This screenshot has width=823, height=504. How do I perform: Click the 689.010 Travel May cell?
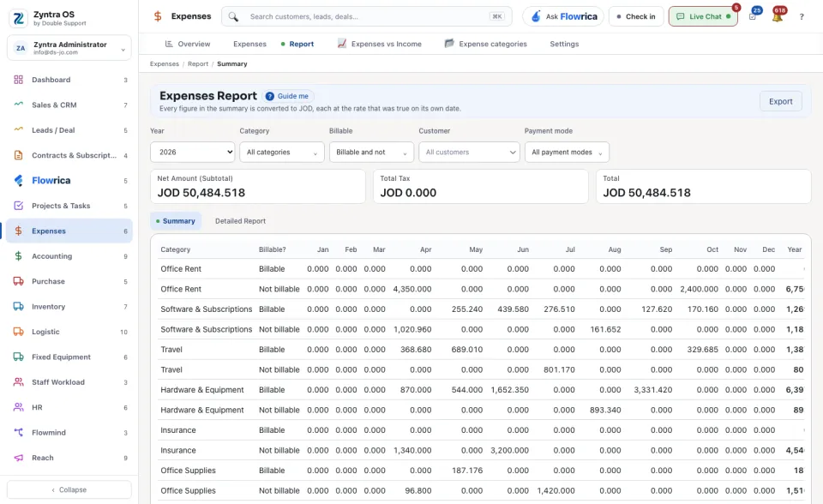(466, 350)
